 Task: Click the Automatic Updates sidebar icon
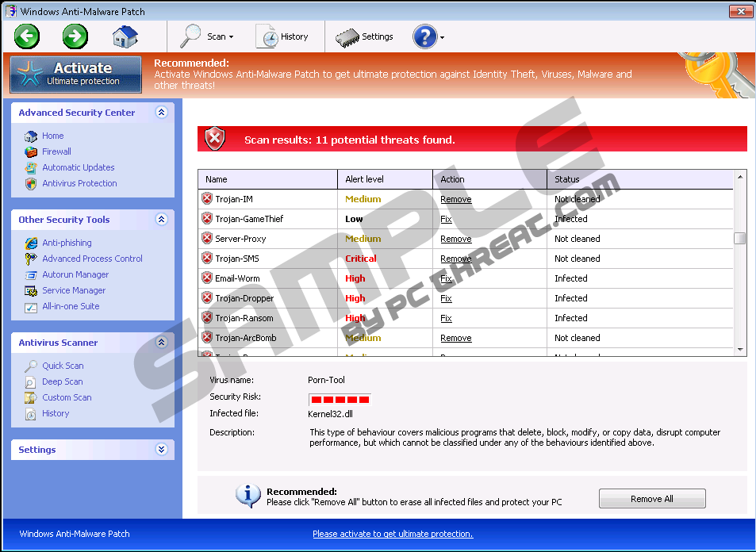31,168
